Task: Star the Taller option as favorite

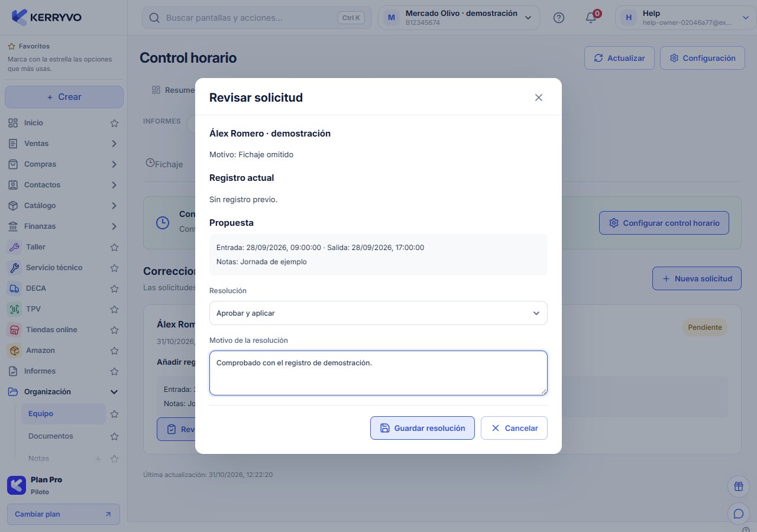Action: [x=114, y=247]
